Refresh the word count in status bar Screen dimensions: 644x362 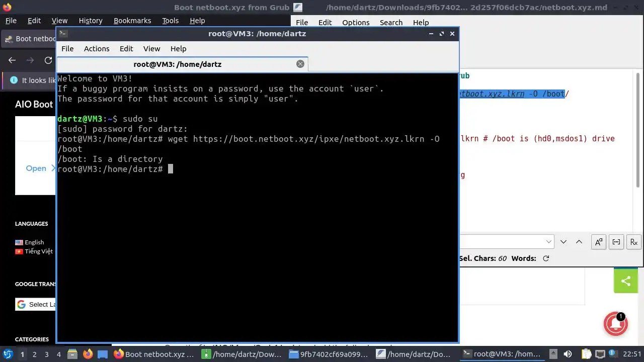point(546,258)
